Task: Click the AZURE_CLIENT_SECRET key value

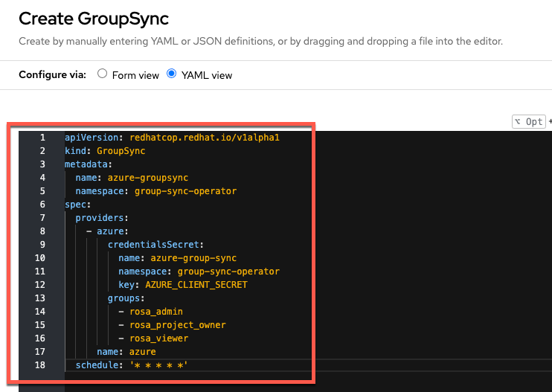Action: (x=196, y=285)
